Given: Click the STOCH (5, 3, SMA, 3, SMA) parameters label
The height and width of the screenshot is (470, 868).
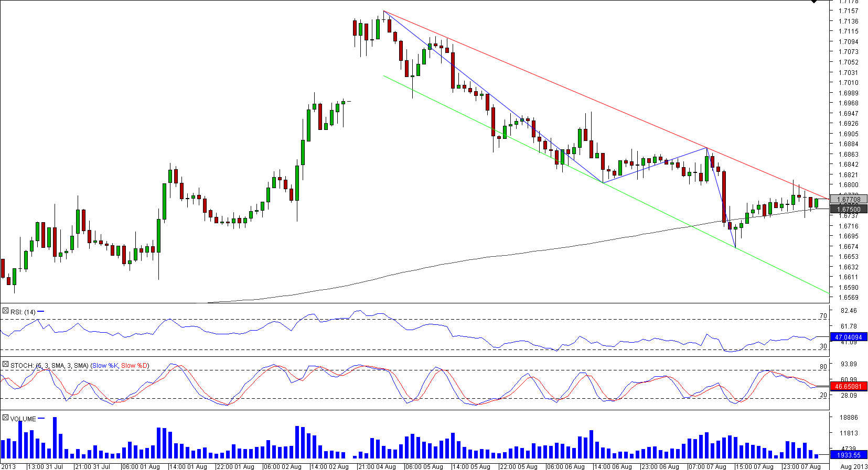Looking at the screenshot, I should tap(49, 366).
